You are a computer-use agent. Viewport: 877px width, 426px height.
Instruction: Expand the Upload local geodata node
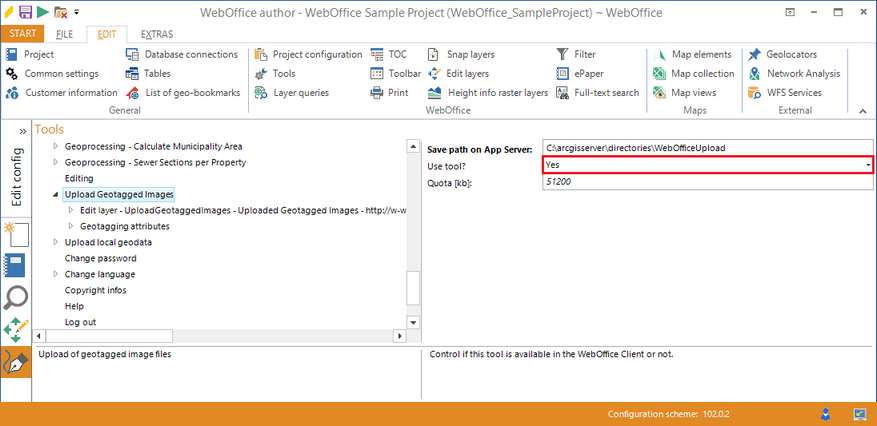point(56,242)
